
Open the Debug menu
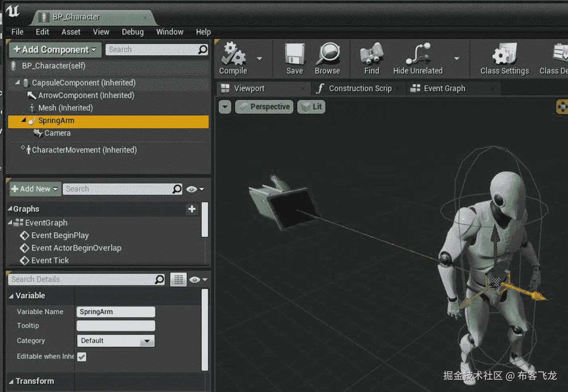click(133, 32)
